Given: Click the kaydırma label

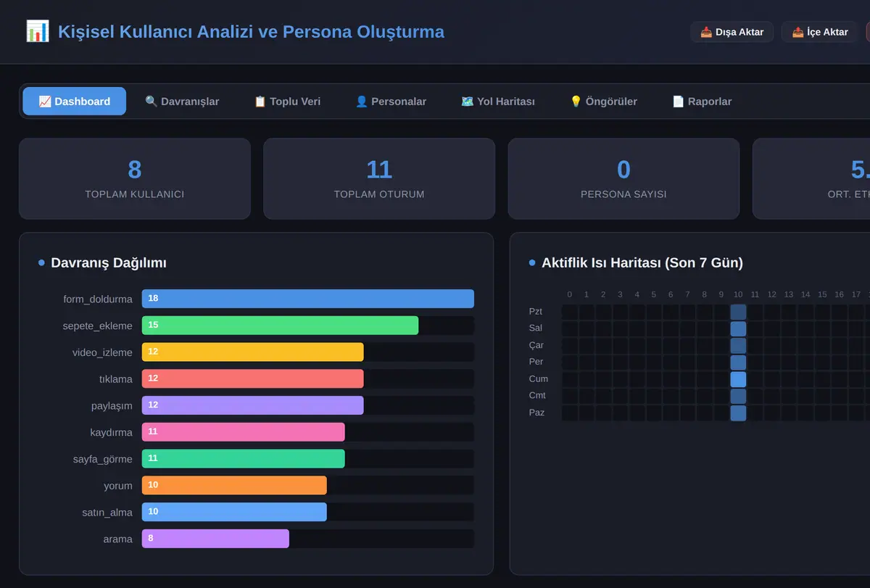Looking at the screenshot, I should (111, 432).
